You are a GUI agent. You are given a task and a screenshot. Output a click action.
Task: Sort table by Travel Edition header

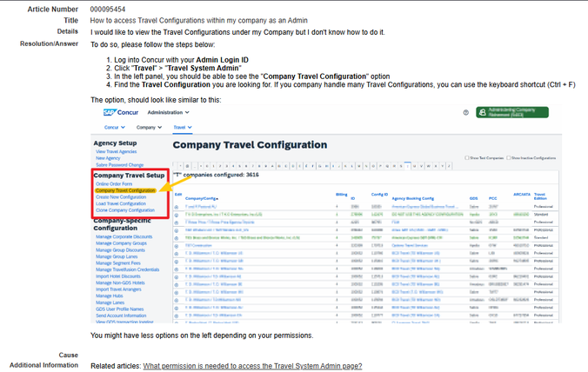tap(540, 196)
